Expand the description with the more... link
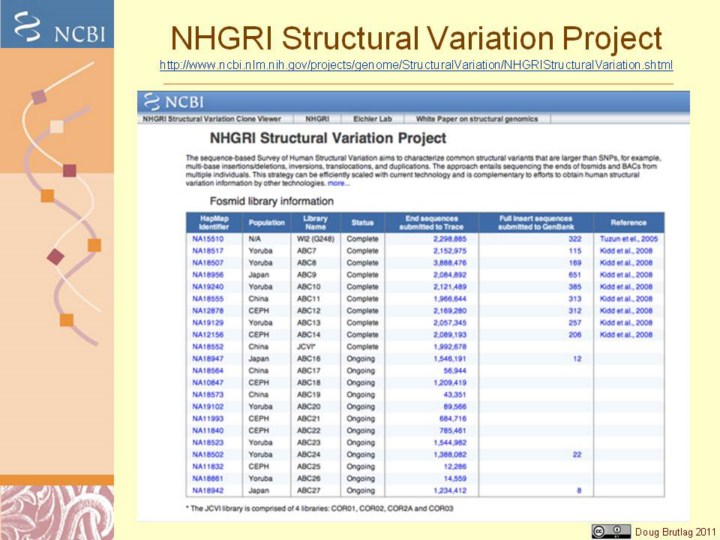 pos(339,184)
